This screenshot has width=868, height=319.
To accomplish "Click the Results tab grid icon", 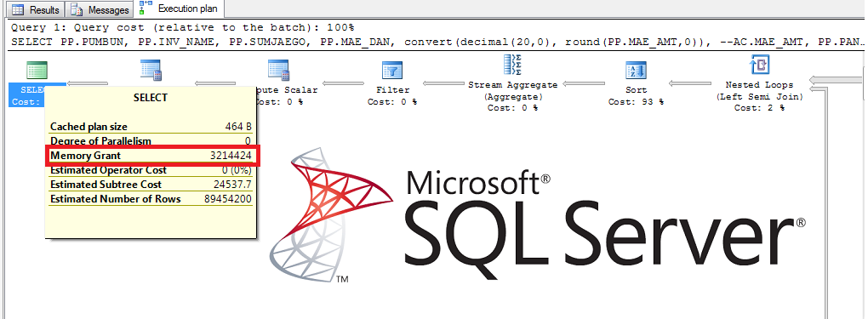I will point(18,10).
